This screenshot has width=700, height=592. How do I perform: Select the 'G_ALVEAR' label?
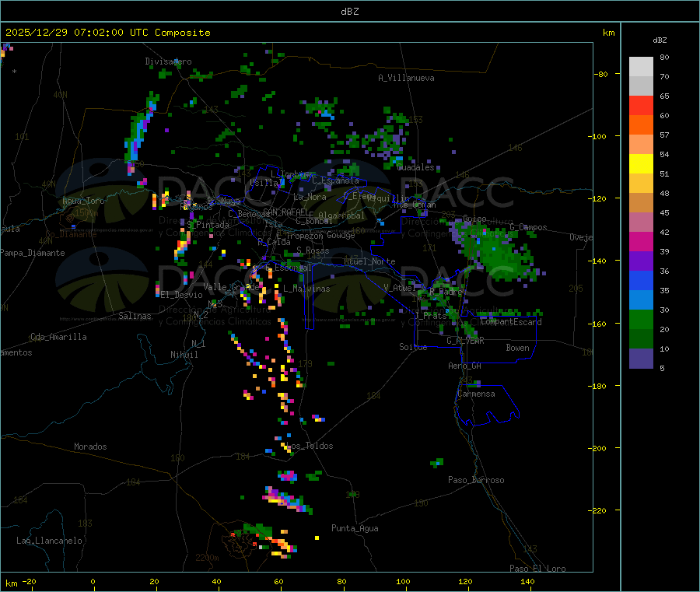pos(465,341)
